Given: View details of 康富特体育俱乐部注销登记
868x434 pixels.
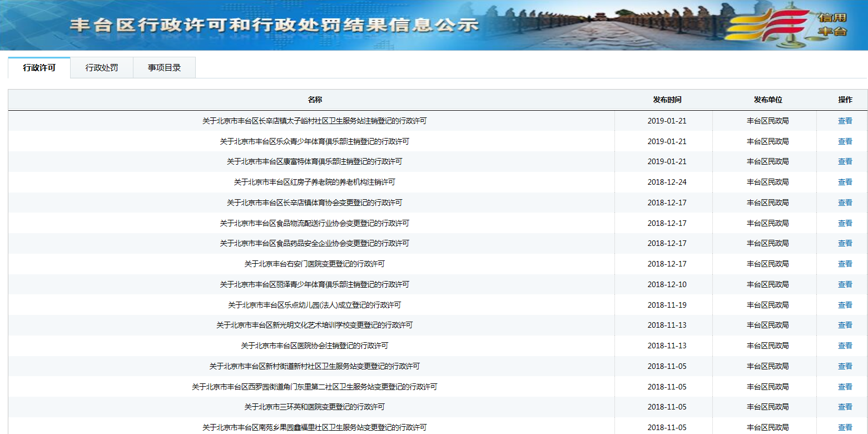Looking at the screenshot, I should tap(845, 161).
